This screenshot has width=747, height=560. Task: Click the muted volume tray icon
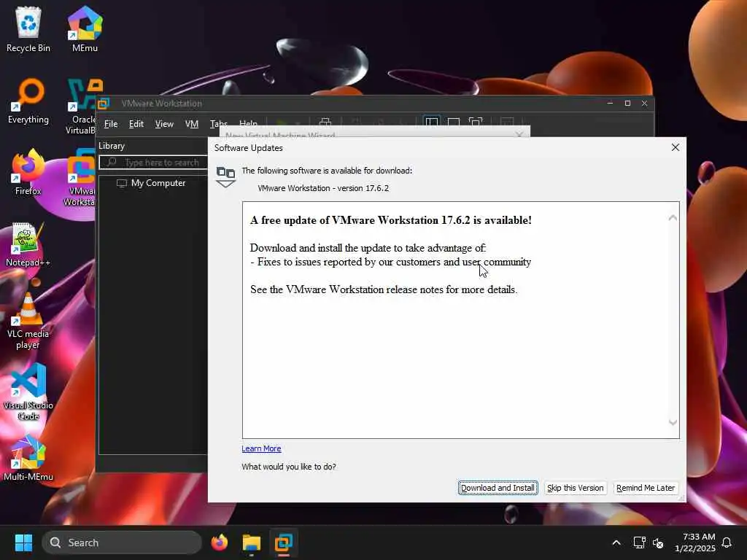point(659,542)
